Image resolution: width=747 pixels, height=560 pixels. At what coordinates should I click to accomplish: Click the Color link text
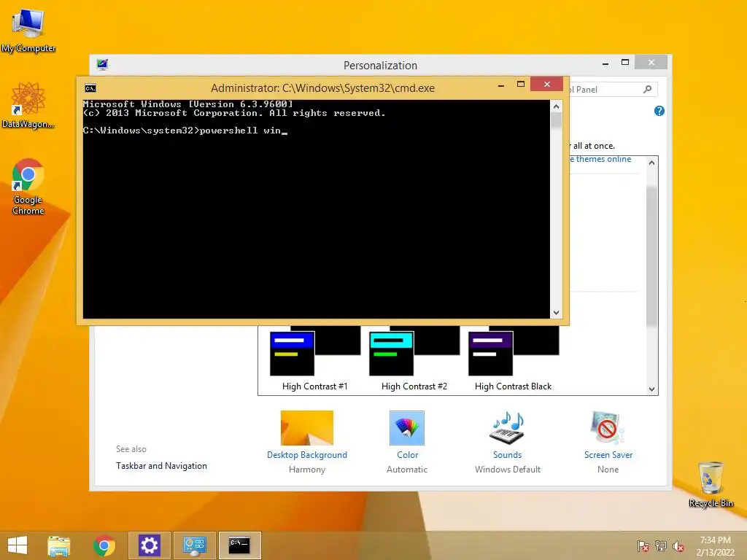407,455
